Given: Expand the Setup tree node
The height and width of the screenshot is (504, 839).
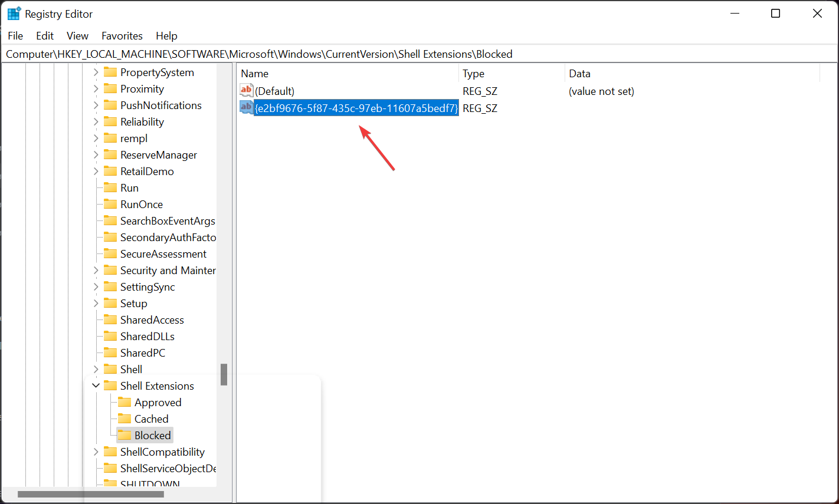Looking at the screenshot, I should point(96,303).
